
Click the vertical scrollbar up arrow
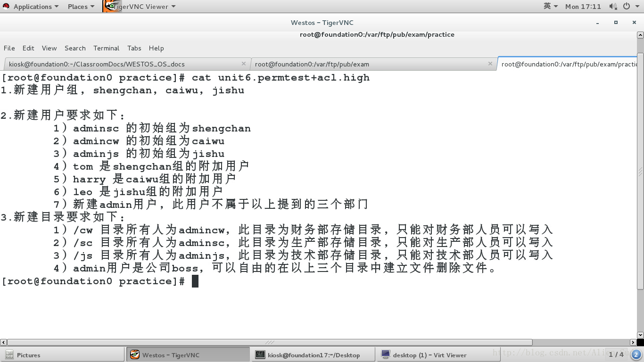pyautogui.click(x=640, y=35)
